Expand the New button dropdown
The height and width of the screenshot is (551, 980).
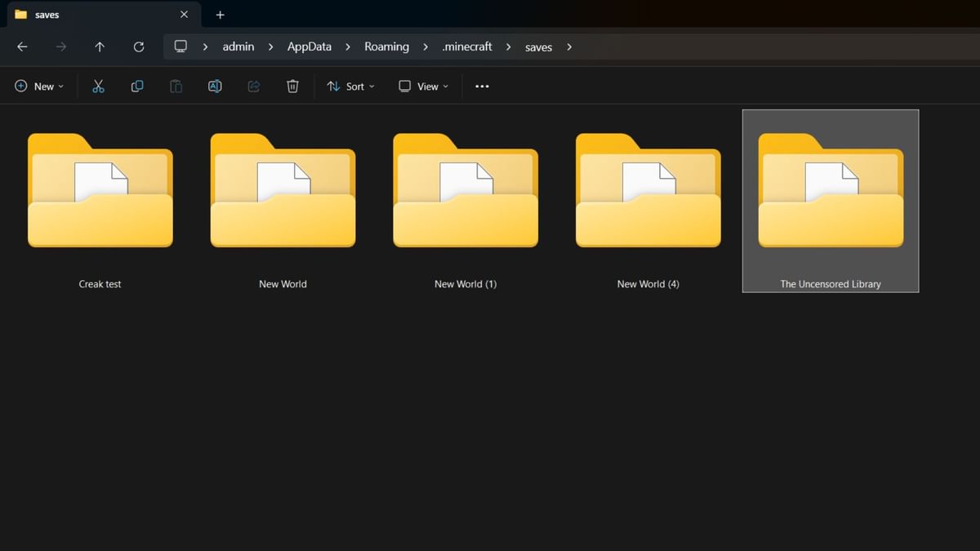click(60, 86)
